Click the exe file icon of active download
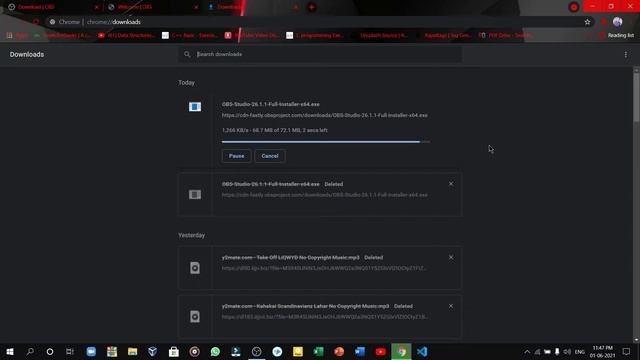This screenshot has height=360, width=640. click(x=195, y=107)
